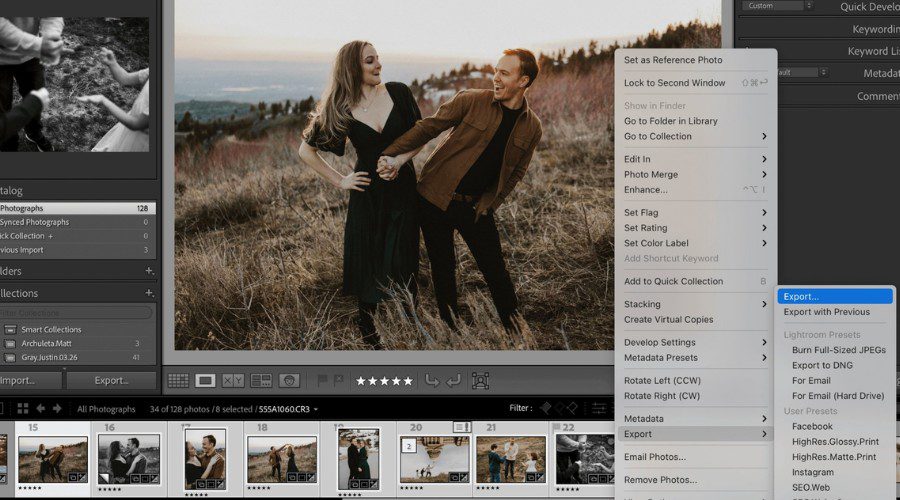Switch to Grid view in toolbar
This screenshot has width=900, height=500.
[x=178, y=381]
